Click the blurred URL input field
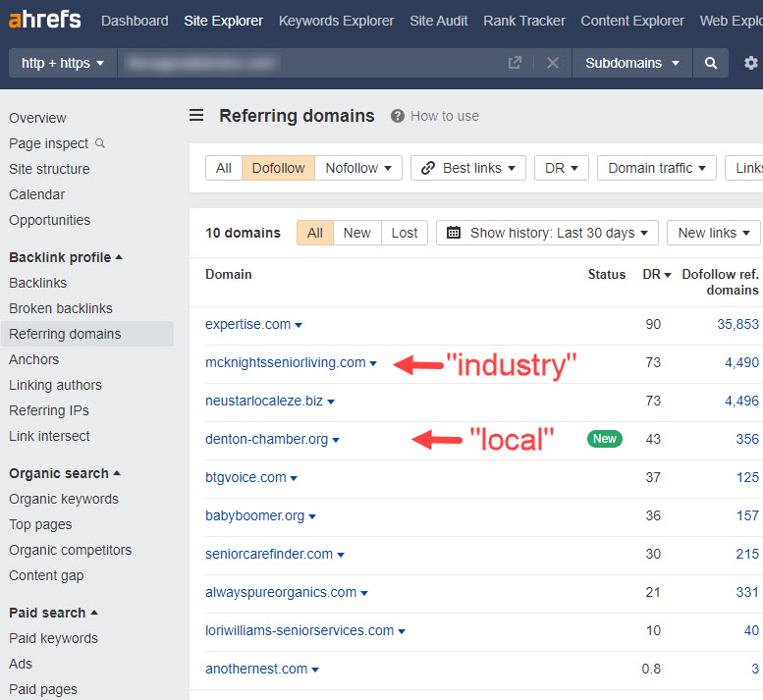The width and height of the screenshot is (763, 700). click(x=311, y=63)
